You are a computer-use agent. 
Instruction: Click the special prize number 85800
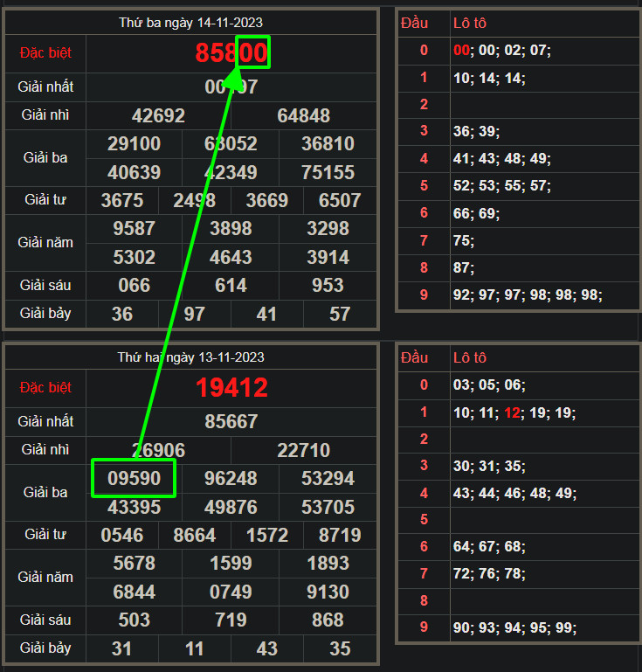tap(231, 53)
